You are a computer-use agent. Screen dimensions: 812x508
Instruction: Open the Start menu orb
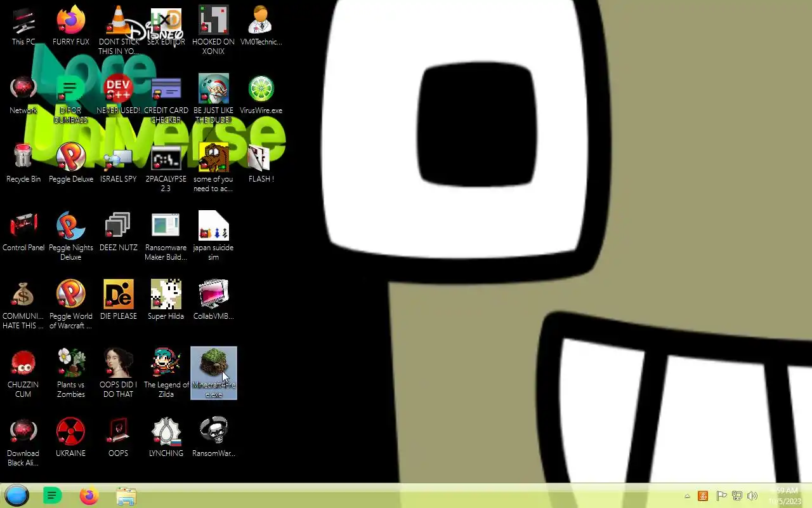[x=17, y=495]
